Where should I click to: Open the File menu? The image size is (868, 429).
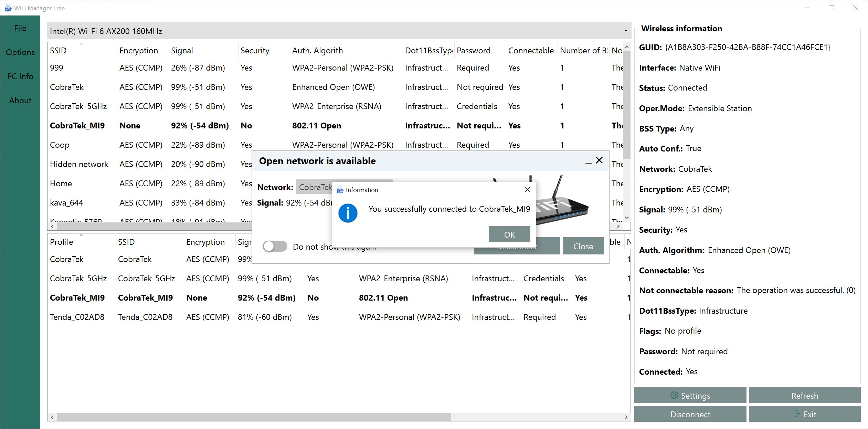tap(20, 28)
